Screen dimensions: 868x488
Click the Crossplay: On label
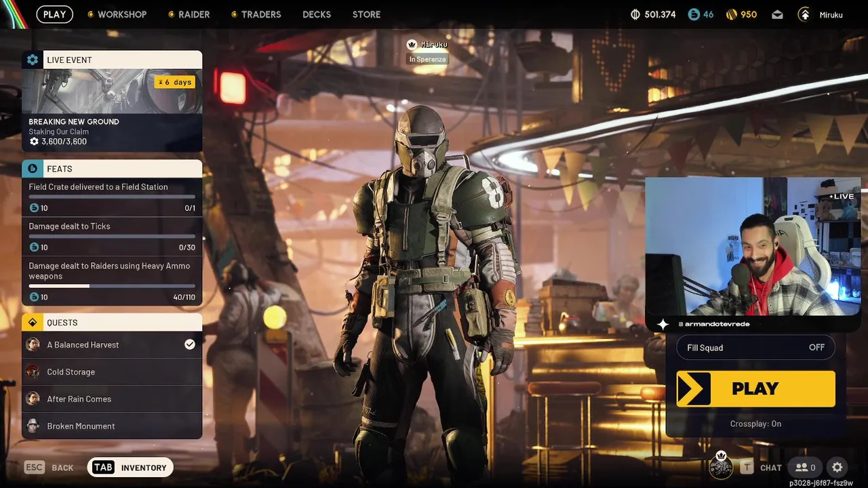[755, 424]
